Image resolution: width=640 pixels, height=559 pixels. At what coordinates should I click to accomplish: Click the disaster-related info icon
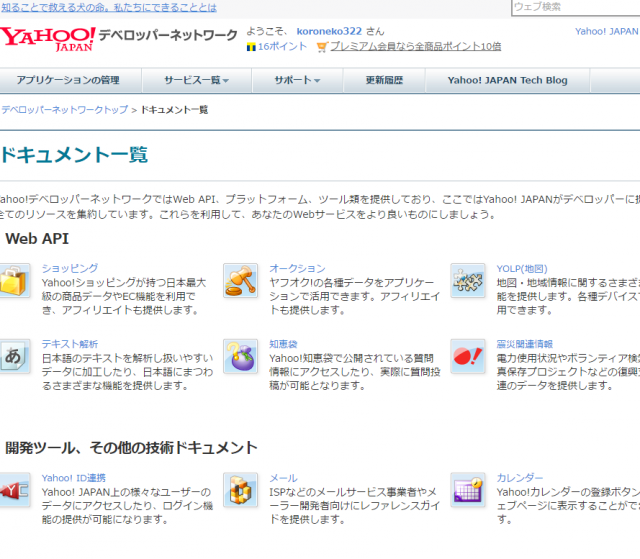pyautogui.click(x=467, y=356)
